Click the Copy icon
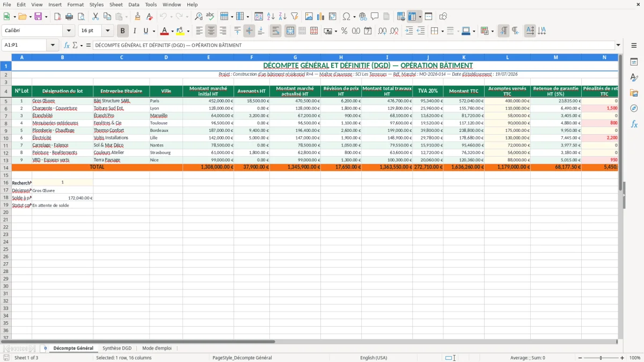The width and height of the screenshot is (644, 362). (107, 17)
